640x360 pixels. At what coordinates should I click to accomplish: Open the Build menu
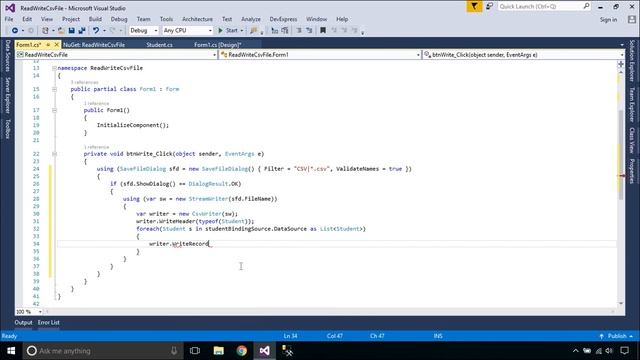(95, 19)
